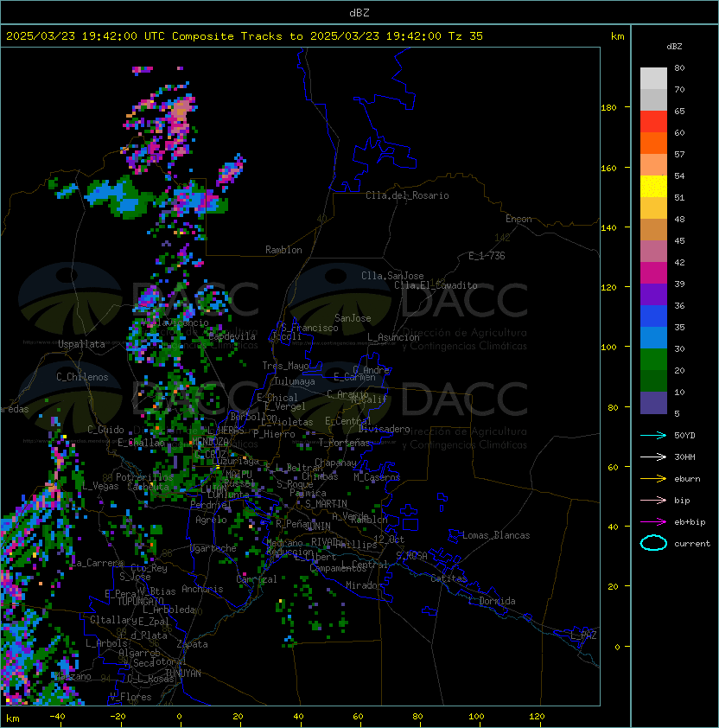Click the 'Ugarteche' map label
Image resolution: width=719 pixels, height=728 pixels.
[213, 548]
